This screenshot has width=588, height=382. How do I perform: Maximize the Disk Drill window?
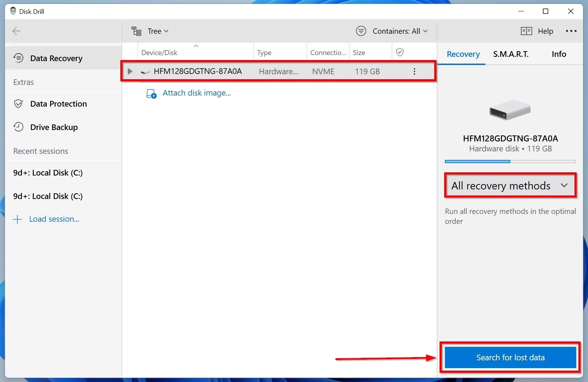tap(545, 11)
